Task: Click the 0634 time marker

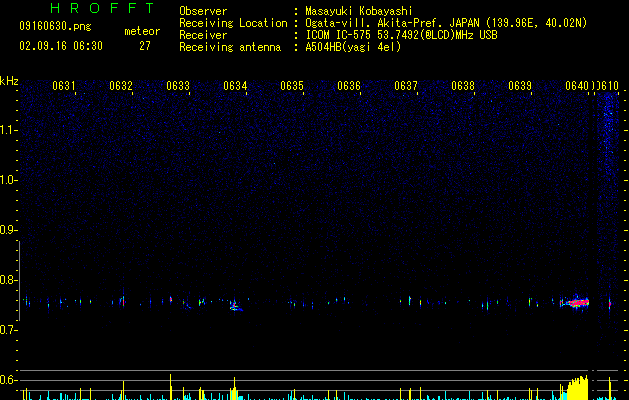Action: pos(235,86)
